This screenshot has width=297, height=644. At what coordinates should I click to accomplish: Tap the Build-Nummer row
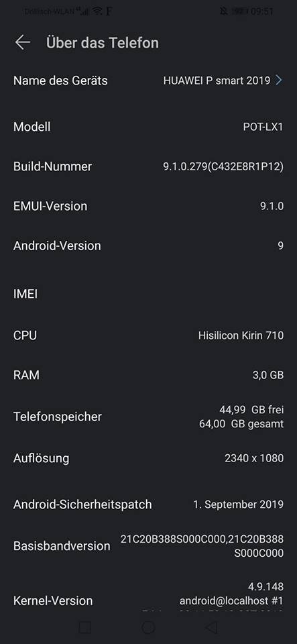(149, 166)
